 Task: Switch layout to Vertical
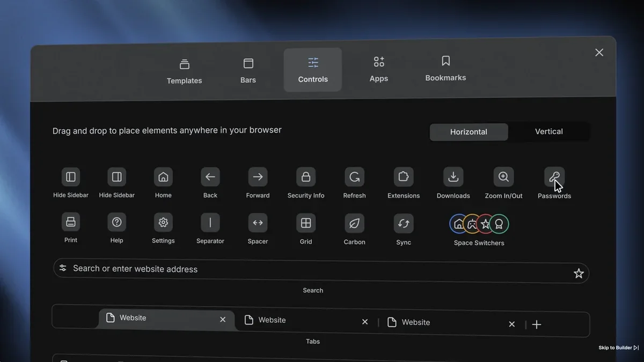(548, 131)
